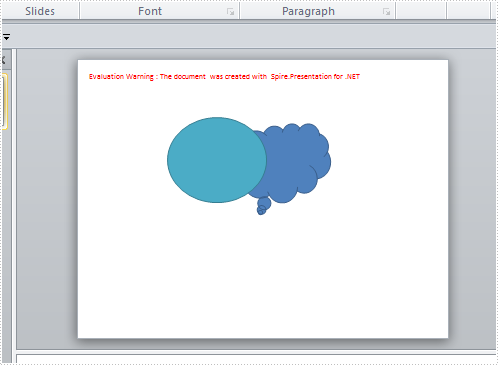The image size is (498, 365).
Task: Click the Slides group label
Action: coord(40,11)
